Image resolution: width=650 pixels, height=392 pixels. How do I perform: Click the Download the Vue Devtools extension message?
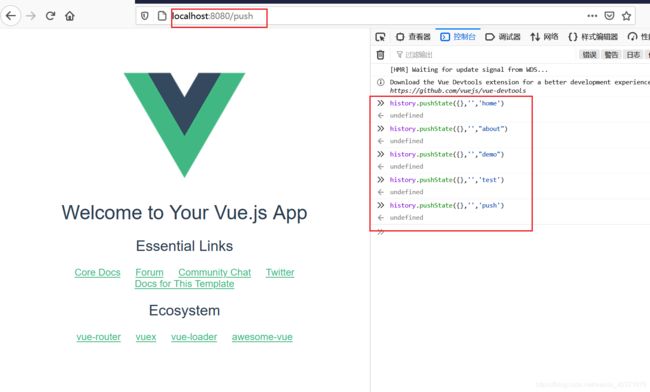click(x=520, y=82)
